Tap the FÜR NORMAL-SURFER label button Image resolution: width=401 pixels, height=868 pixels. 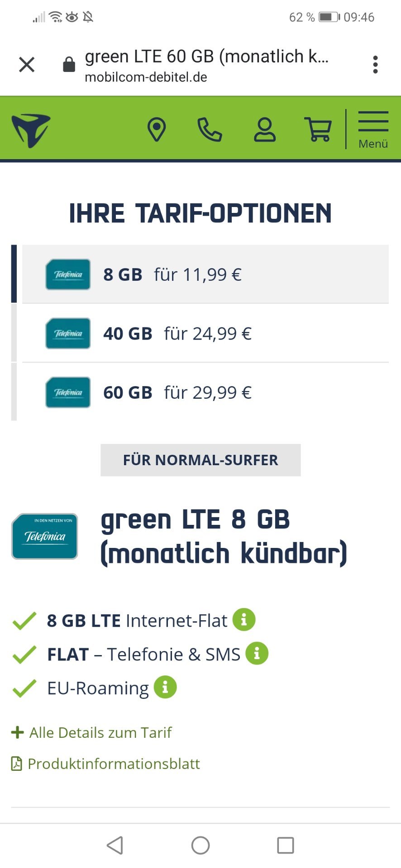200,460
